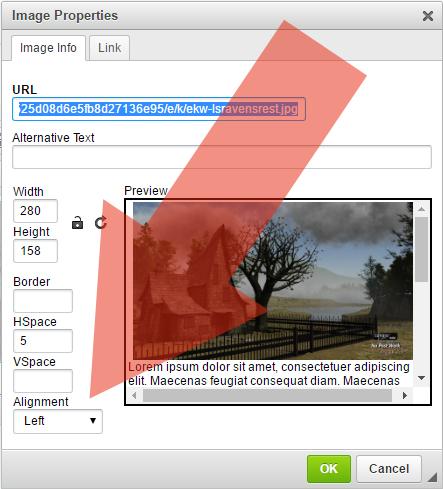
Task: Click the Cancel button
Action: tap(389, 469)
